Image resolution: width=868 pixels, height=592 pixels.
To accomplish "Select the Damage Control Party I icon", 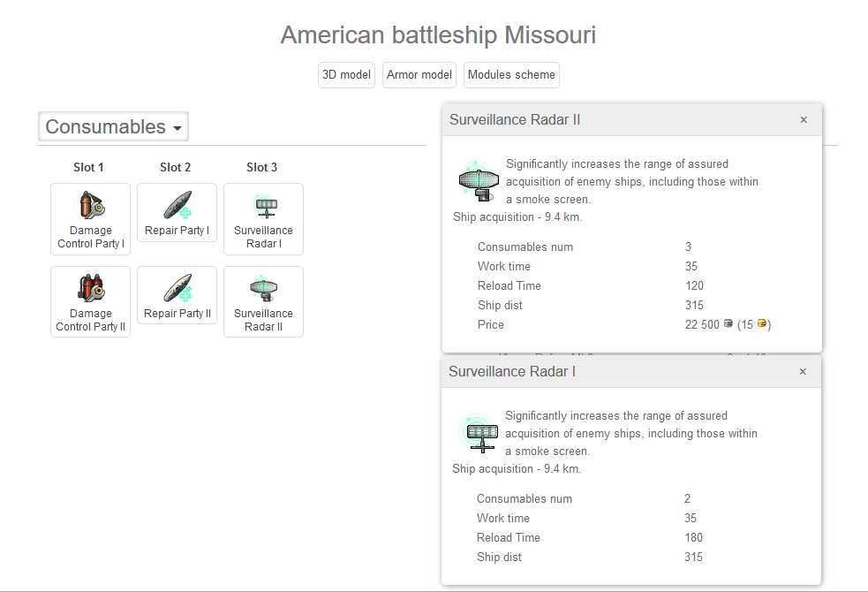I will tap(90, 207).
